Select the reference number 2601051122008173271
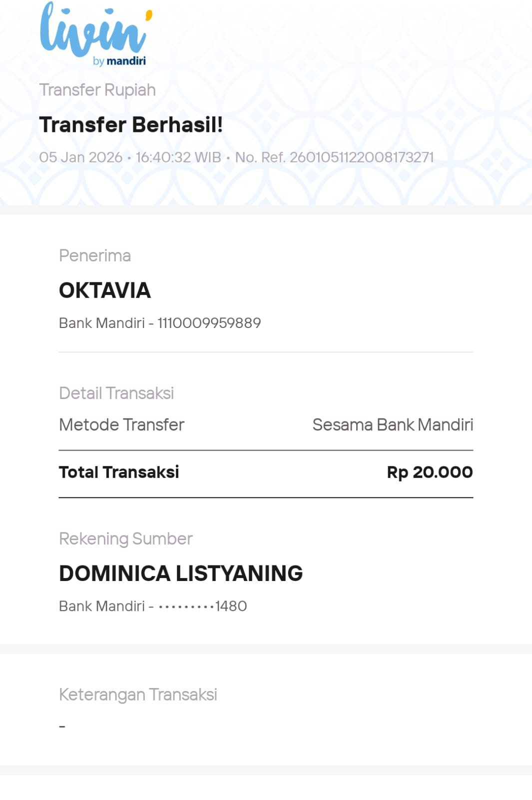The width and height of the screenshot is (532, 800). [x=362, y=157]
